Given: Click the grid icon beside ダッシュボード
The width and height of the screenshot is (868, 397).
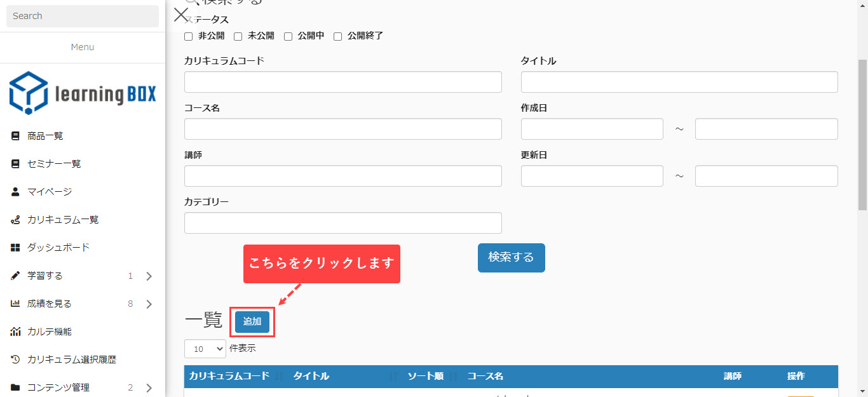Looking at the screenshot, I should 16,248.
